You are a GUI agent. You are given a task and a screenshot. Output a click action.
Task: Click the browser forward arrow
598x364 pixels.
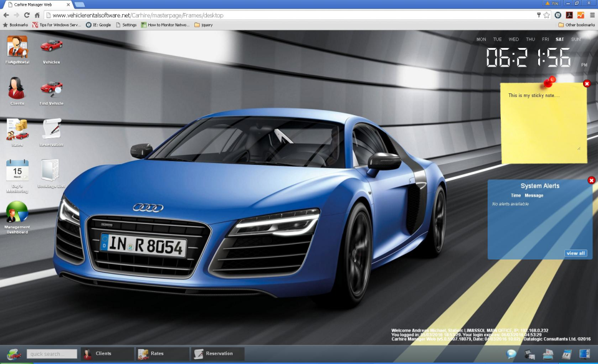pyautogui.click(x=16, y=15)
